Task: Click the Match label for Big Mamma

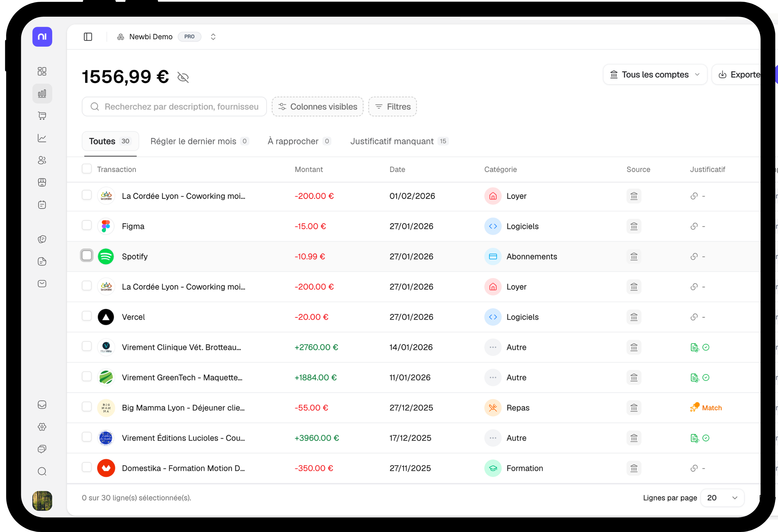Action: click(x=712, y=408)
